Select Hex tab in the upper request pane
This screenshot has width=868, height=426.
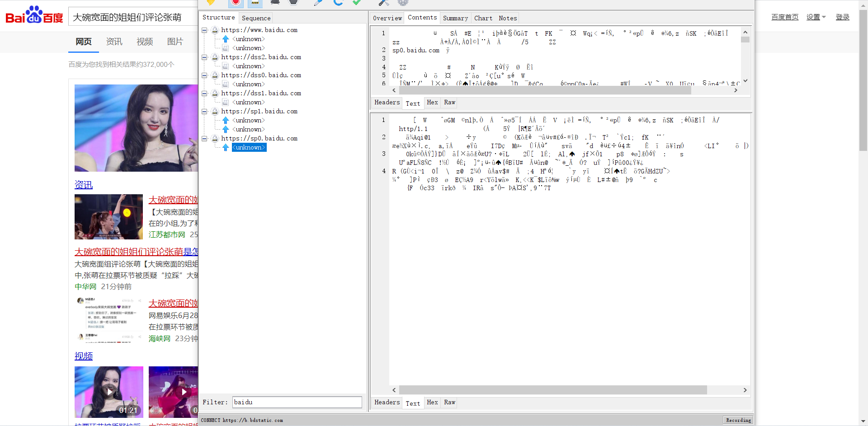coord(432,103)
